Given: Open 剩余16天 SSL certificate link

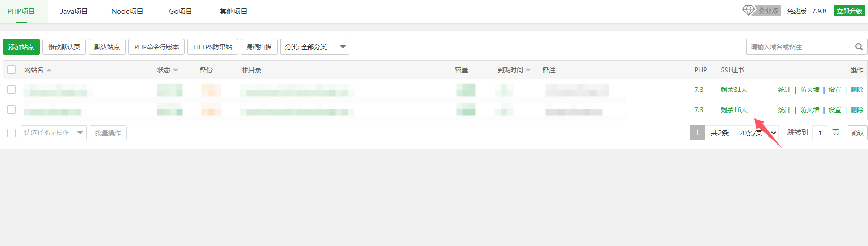Looking at the screenshot, I should click(734, 110).
